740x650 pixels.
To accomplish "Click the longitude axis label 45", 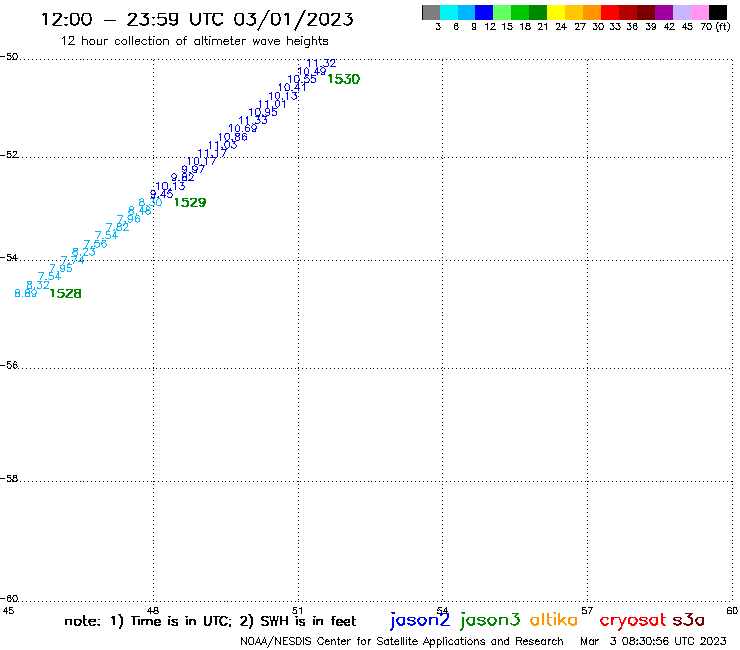I will pos(8,611).
